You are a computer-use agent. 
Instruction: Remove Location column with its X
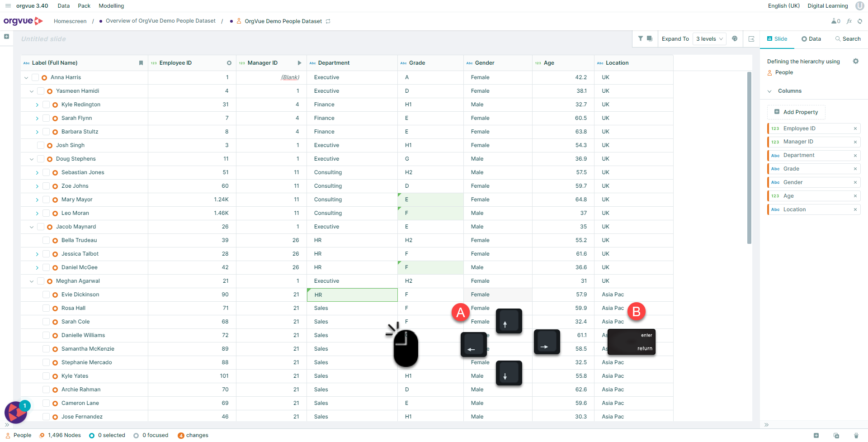[855, 209]
